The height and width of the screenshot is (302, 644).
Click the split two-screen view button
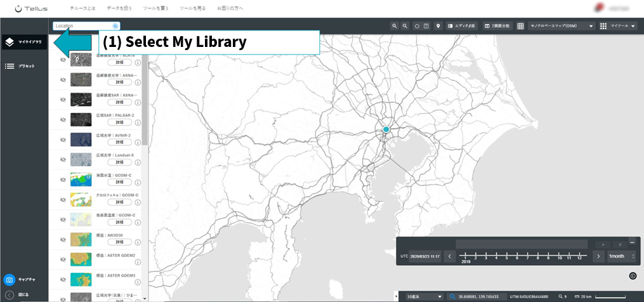coord(497,26)
